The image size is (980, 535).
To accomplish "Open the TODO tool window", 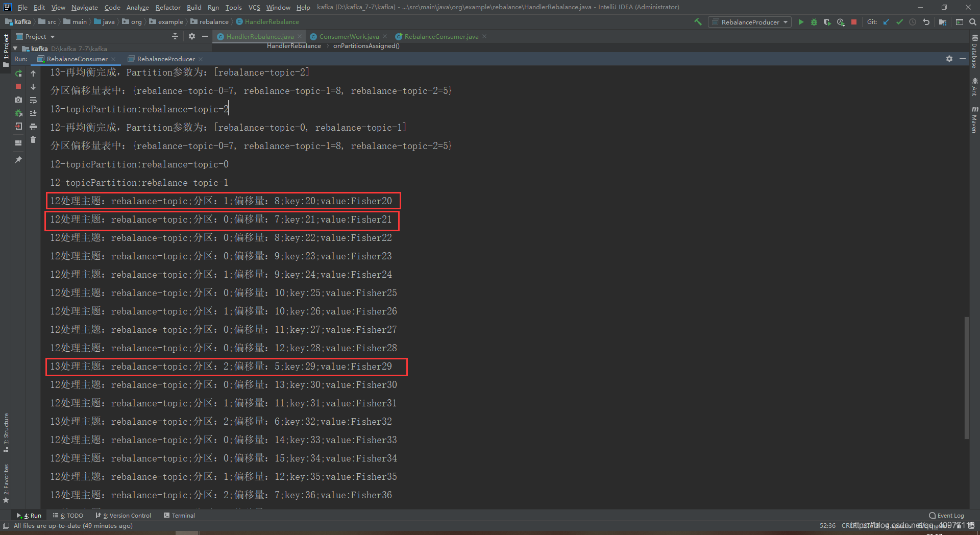I will (x=68, y=516).
